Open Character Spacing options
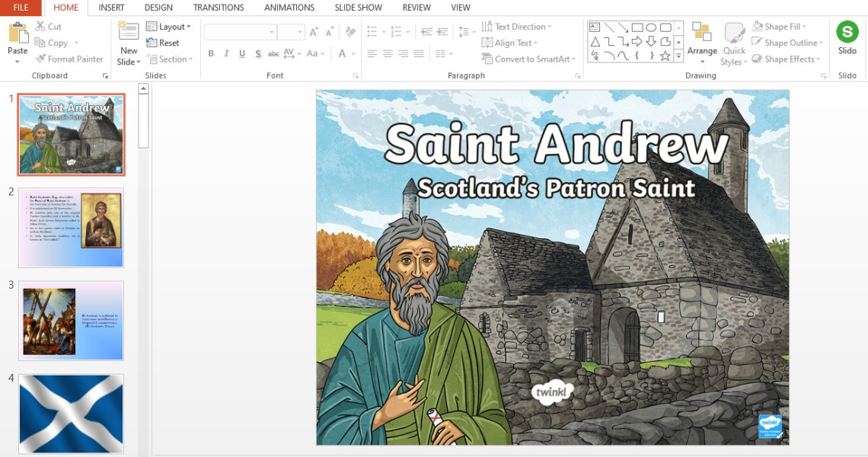The height and width of the screenshot is (457, 868). (292, 54)
